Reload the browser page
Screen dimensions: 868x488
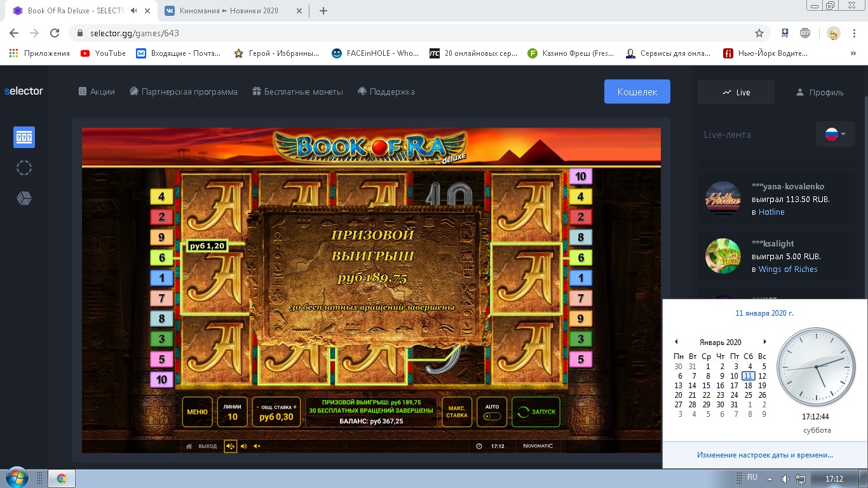[x=55, y=33]
